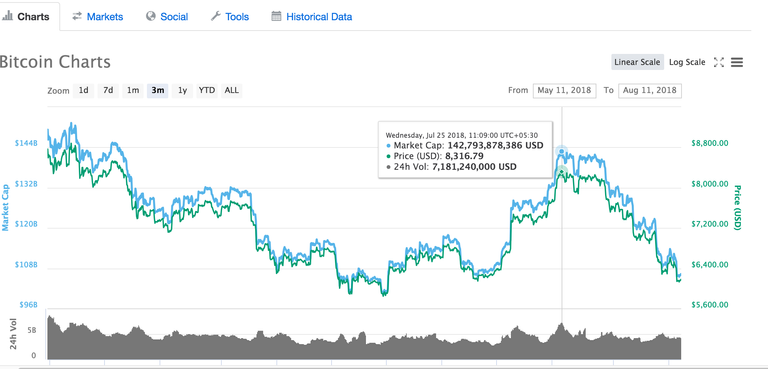Set zoom to 1y
This screenshot has width=768, height=369.
(x=182, y=90)
